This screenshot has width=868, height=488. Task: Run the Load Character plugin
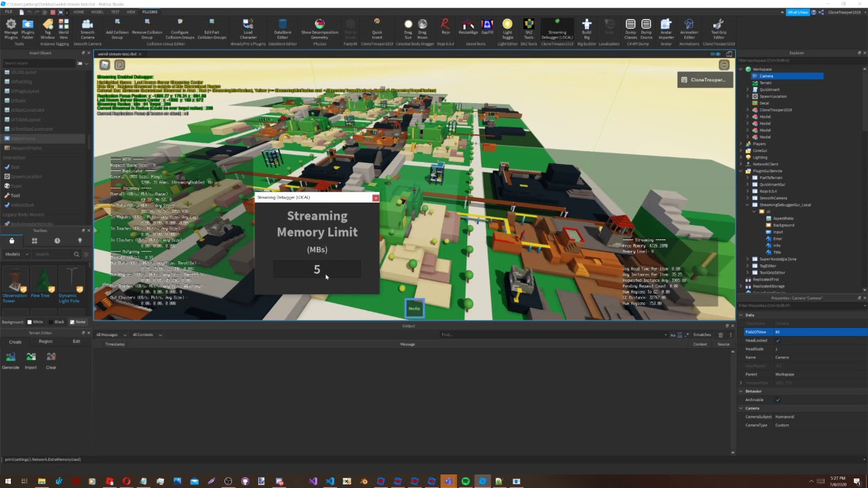(248, 28)
